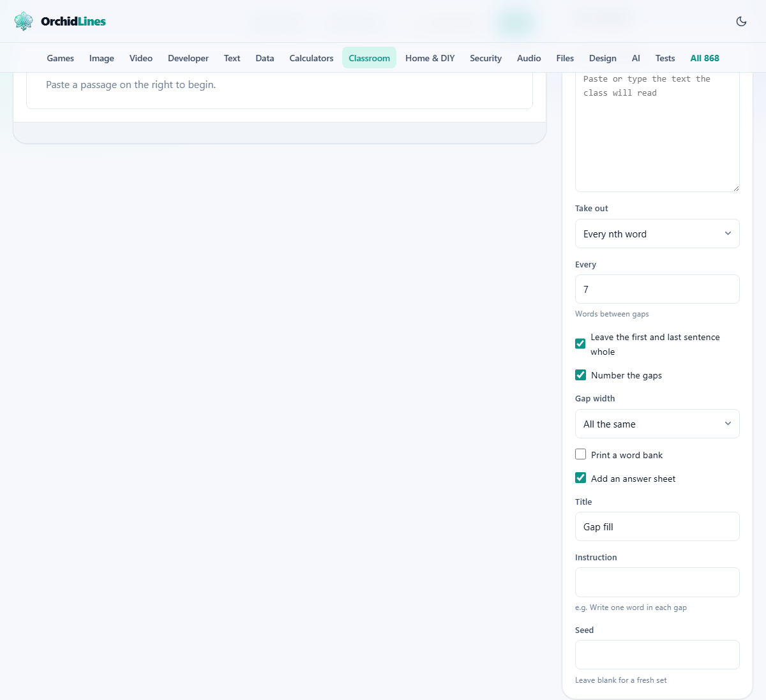
Task: Open the Design category
Action: coord(603,58)
